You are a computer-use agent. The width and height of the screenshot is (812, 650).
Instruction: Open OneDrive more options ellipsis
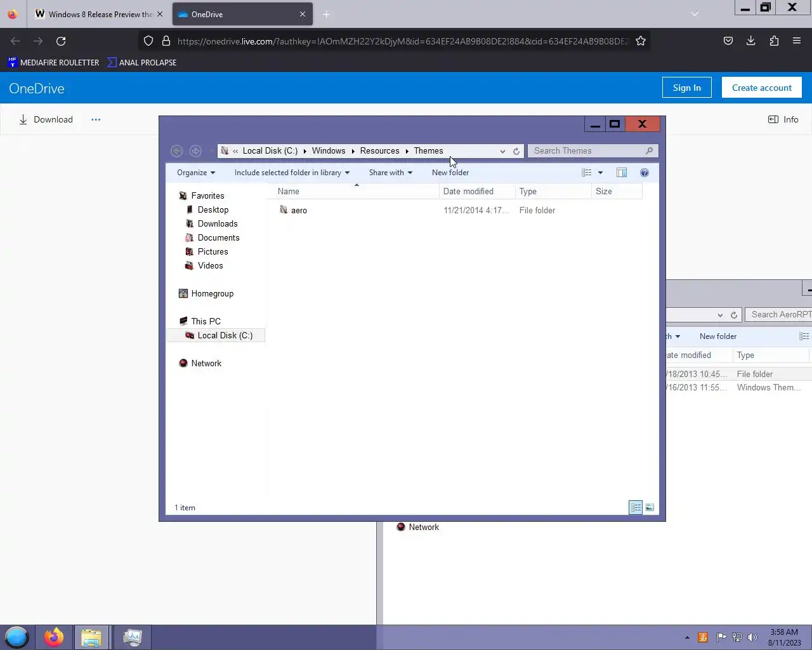pos(96,119)
